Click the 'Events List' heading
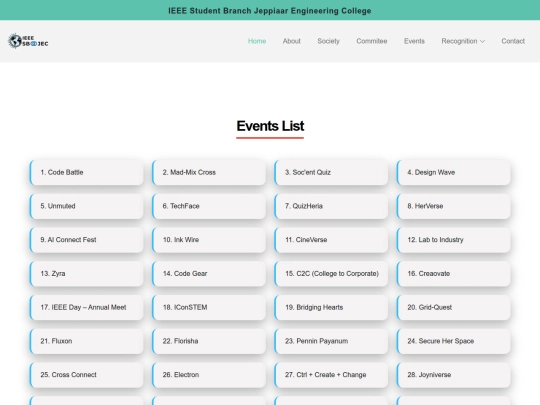Screen dimensions: 540x405 [x=270, y=126]
